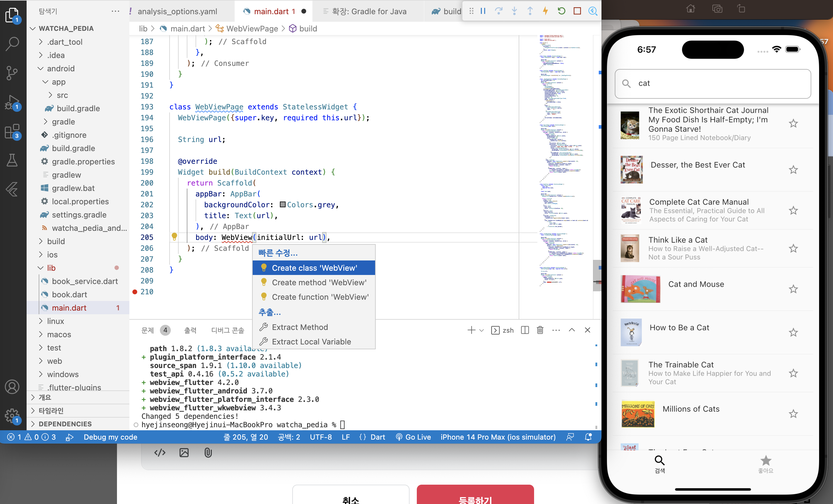Open the Manage gear menu
This screenshot has width=833, height=504.
12,416
